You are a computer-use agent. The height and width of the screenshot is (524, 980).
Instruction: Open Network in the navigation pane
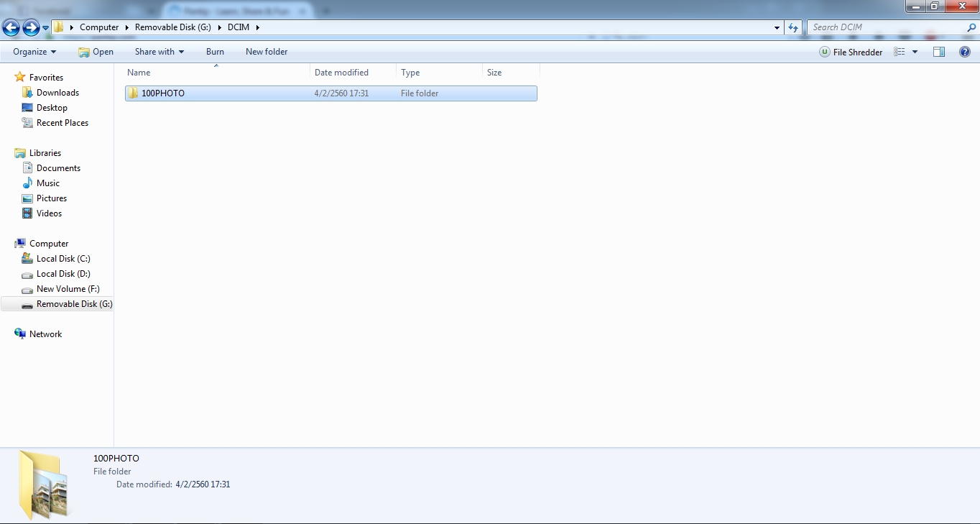click(45, 334)
